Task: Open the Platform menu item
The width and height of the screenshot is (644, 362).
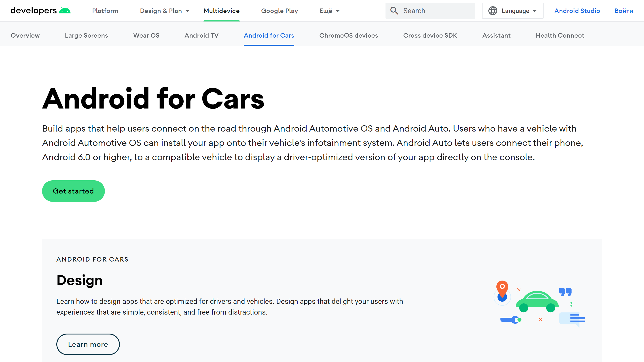Action: coord(105,11)
